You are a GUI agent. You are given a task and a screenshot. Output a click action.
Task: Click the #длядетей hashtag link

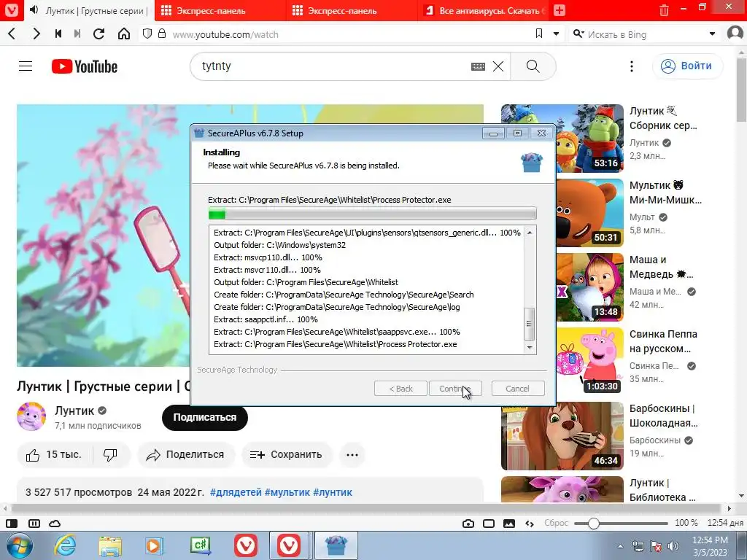236,492
